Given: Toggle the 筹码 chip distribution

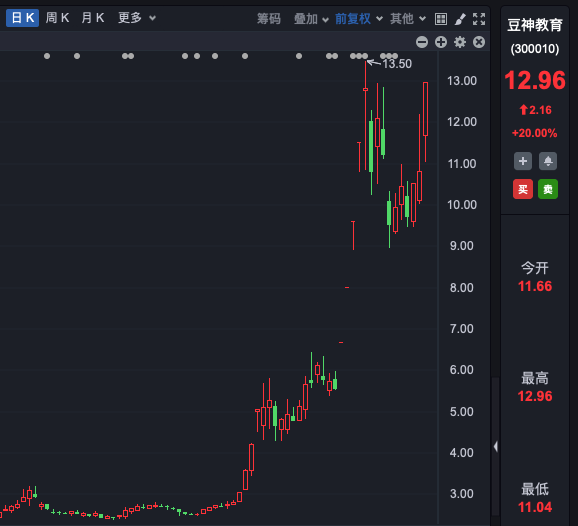Looking at the screenshot, I should pos(269,19).
